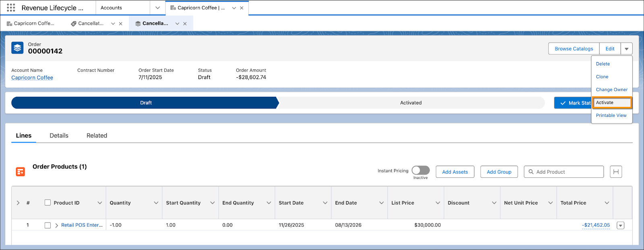Close the Cancellat... subtab
The height and width of the screenshot is (250, 644).
(120, 24)
